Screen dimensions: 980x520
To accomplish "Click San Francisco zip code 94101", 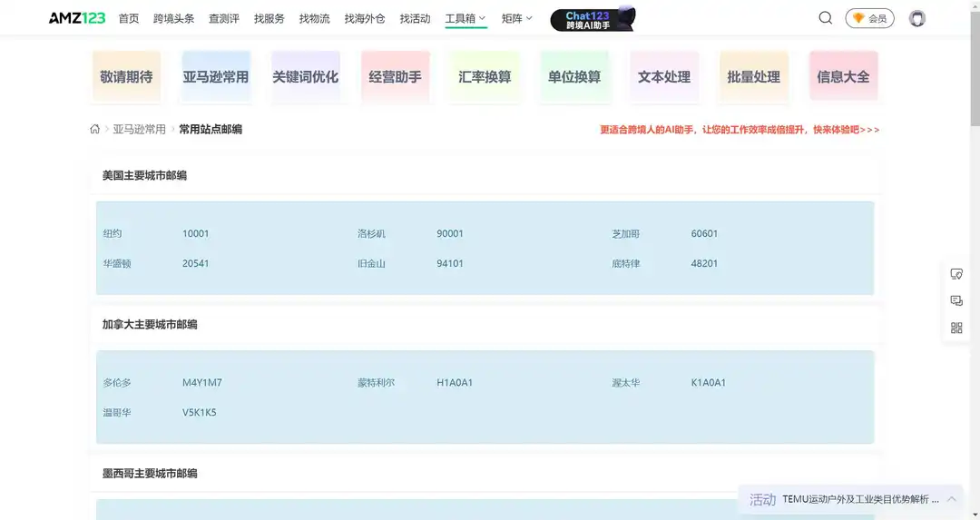I will click(x=450, y=263).
